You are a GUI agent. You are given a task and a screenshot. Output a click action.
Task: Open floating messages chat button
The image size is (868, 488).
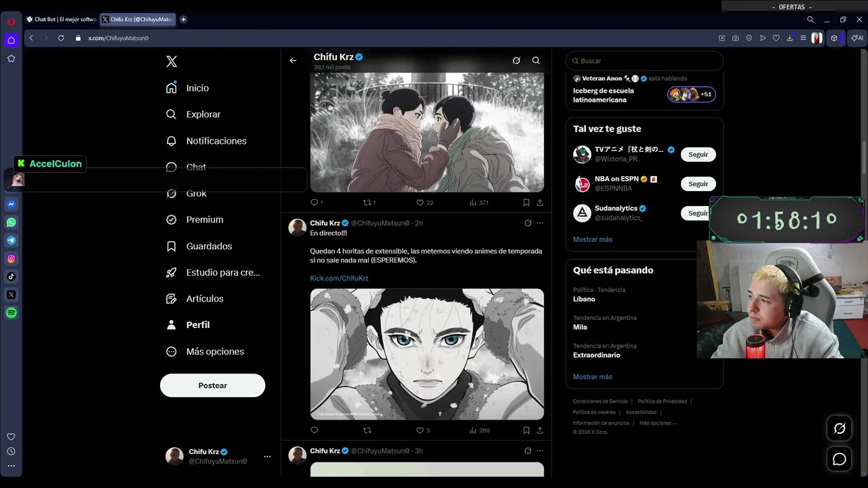pos(840,460)
